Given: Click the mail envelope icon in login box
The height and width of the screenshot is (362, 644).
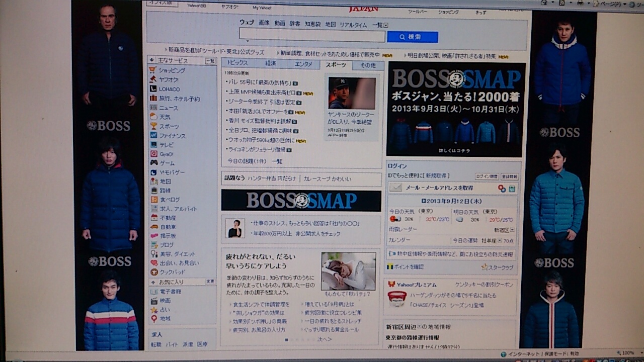Looking at the screenshot, I should pyautogui.click(x=396, y=188).
